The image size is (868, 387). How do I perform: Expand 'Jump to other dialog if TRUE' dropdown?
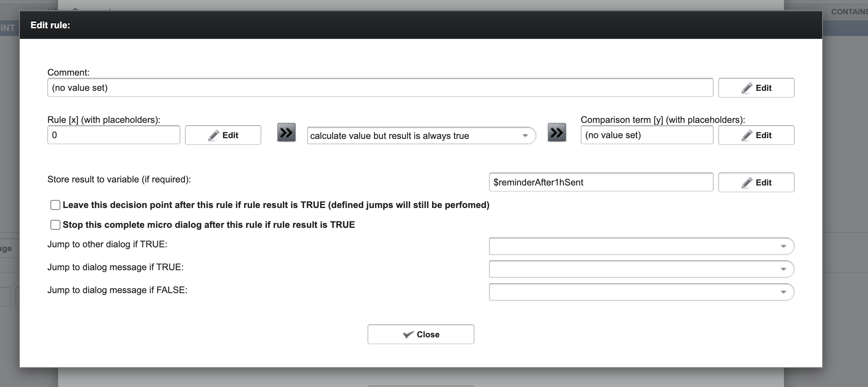click(x=641, y=246)
